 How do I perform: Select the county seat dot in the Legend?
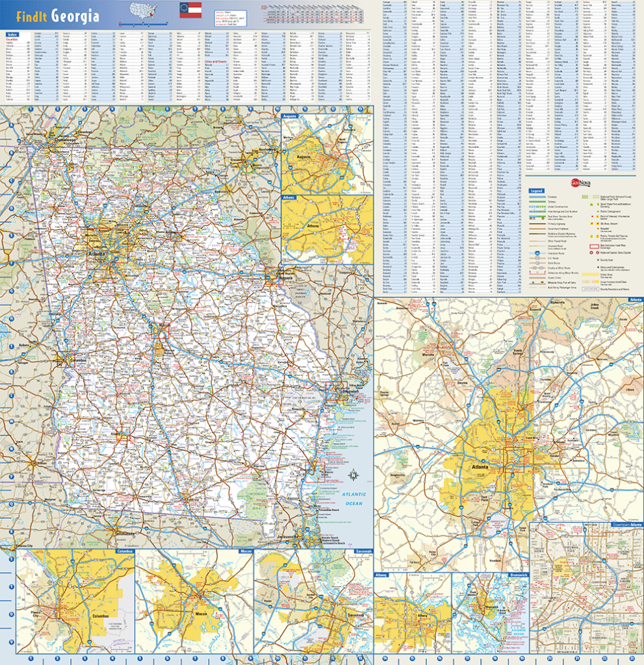(x=598, y=260)
